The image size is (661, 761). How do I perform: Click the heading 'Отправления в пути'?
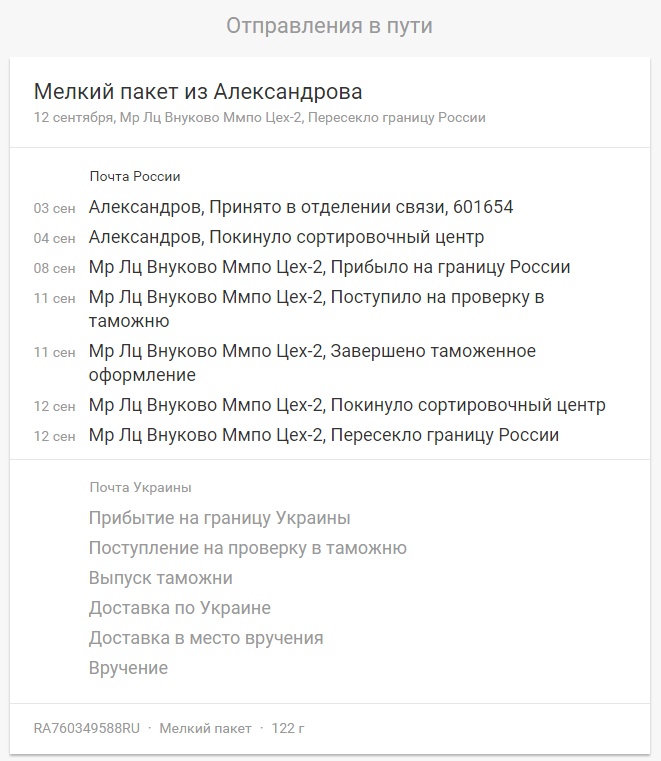(x=330, y=26)
